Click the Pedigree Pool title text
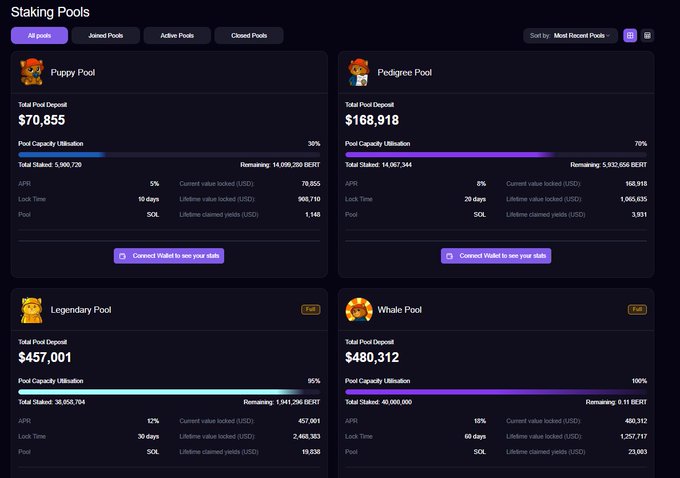This screenshot has height=478, width=680. click(x=405, y=72)
